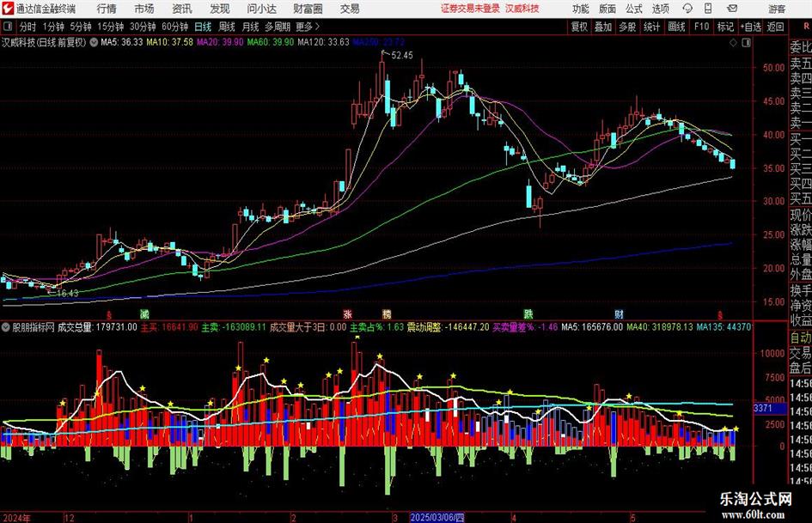Click the 游客 guest account label
Viewport: 812px width, 523px height.
pos(777,9)
